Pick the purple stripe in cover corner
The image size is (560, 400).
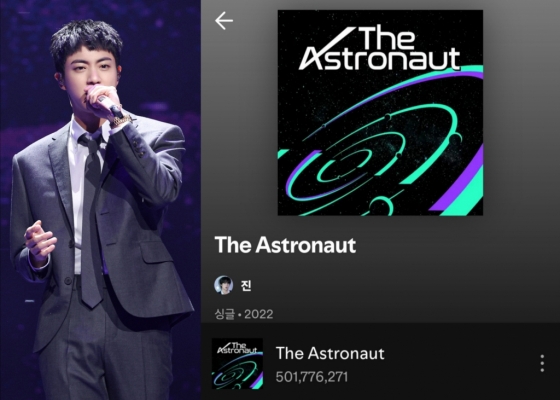pyautogui.click(x=459, y=186)
